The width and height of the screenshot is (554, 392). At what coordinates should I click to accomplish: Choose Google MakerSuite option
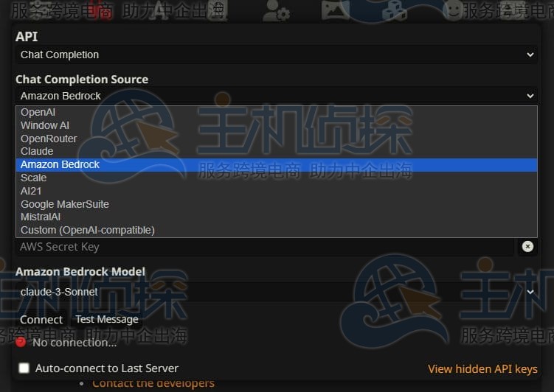(65, 204)
